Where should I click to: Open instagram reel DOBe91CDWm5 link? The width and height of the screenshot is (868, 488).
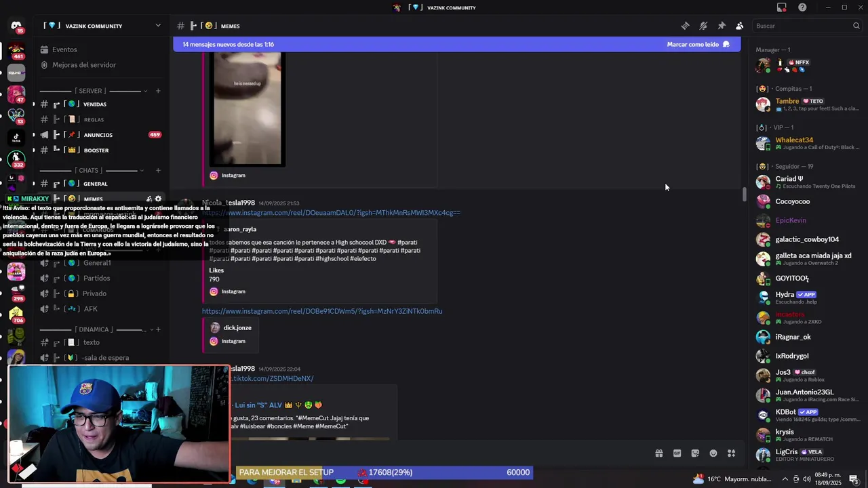coord(322,311)
